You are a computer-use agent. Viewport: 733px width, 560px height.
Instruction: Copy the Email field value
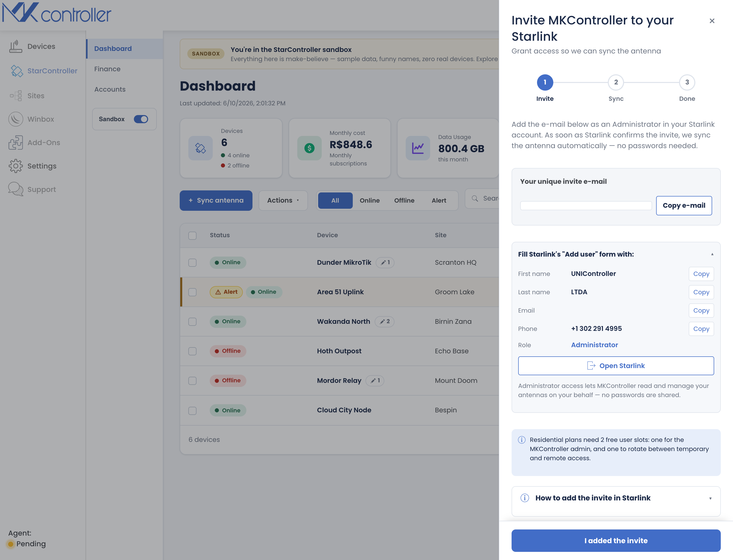point(701,310)
